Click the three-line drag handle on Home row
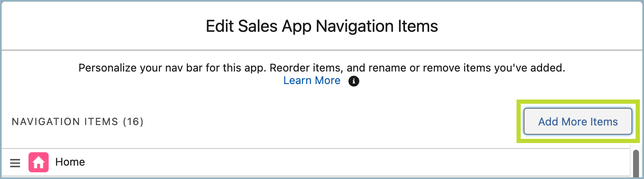 [x=15, y=163]
